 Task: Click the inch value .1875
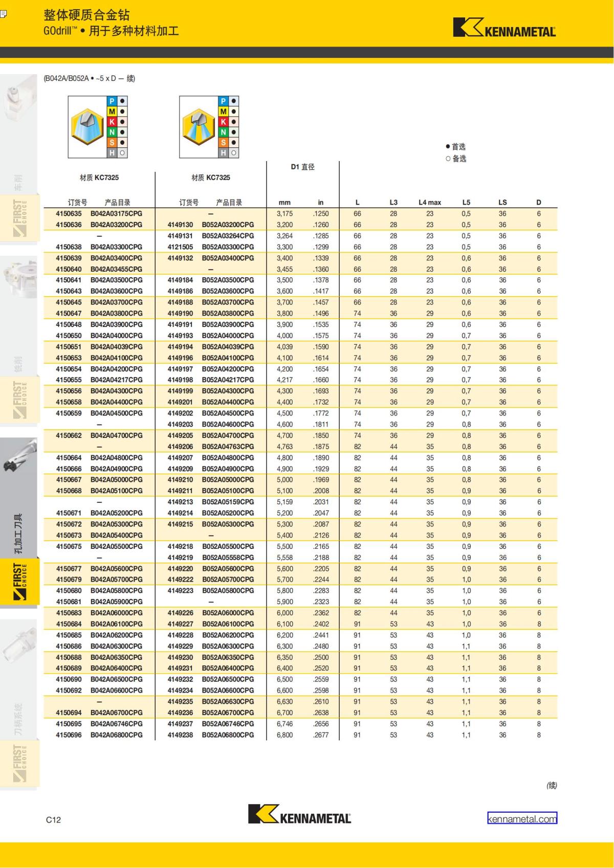pyautogui.click(x=321, y=447)
